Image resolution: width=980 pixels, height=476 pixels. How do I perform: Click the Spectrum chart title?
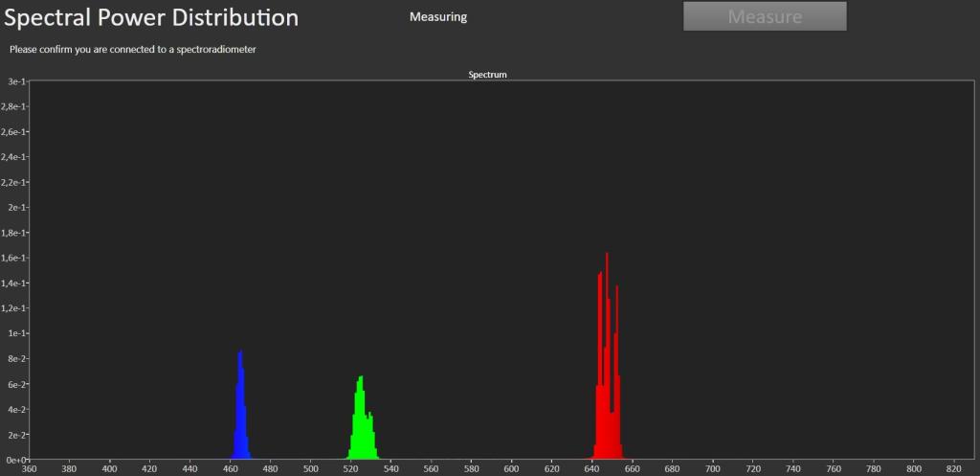click(x=487, y=75)
